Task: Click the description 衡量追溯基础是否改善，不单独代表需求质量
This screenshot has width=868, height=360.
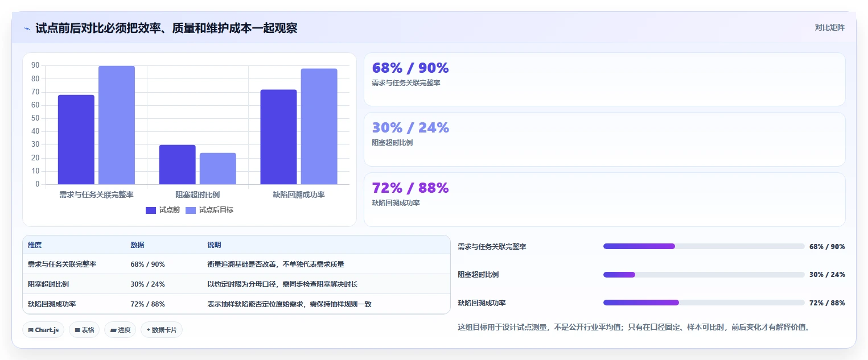Action: [275, 264]
